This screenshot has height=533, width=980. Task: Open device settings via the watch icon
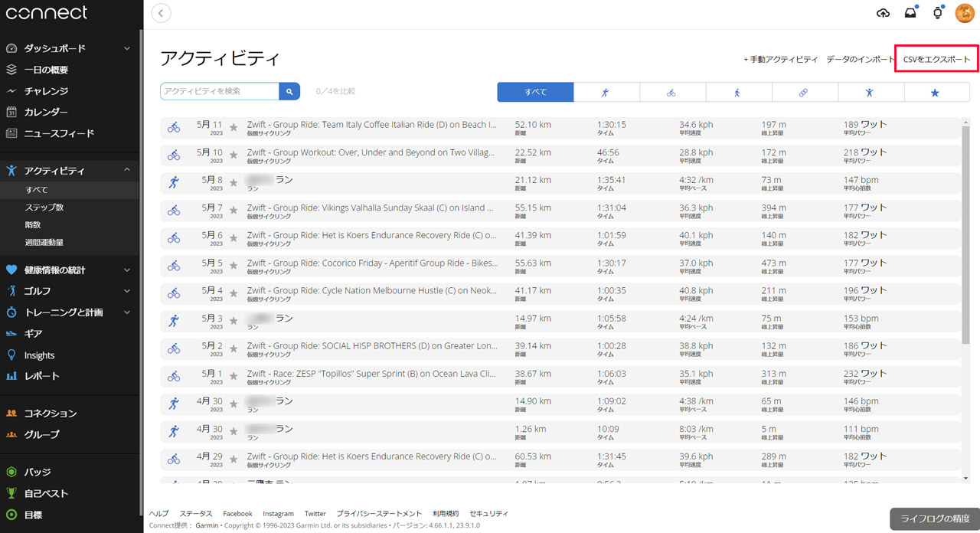(x=936, y=12)
